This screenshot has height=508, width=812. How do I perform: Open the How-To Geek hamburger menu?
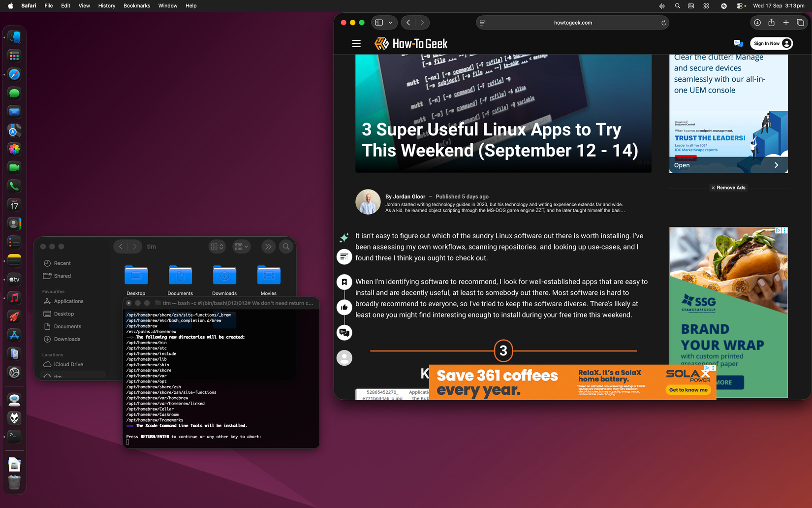click(356, 43)
